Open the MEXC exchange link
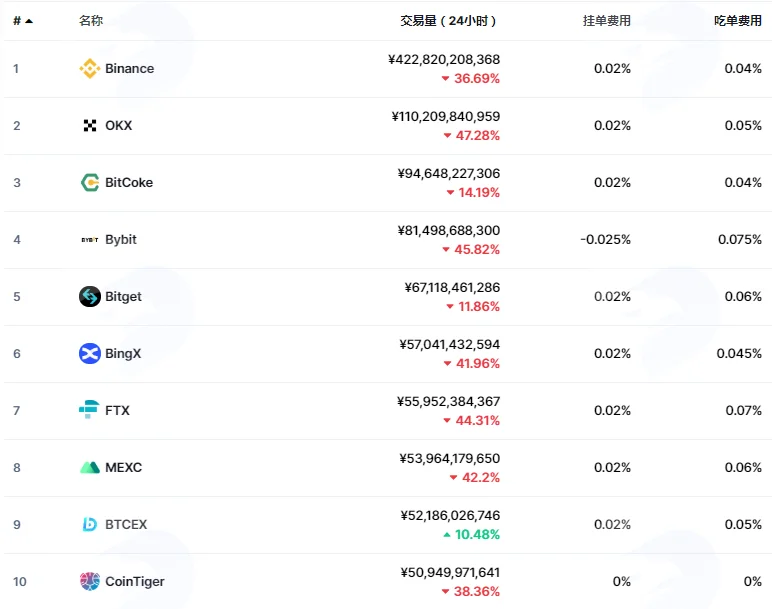The width and height of the screenshot is (772, 609). [x=124, y=467]
